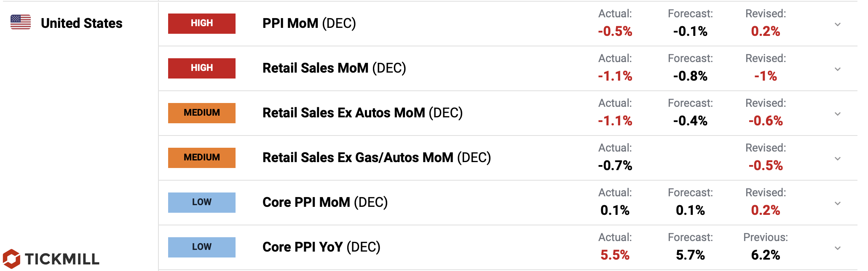
Task: Open the Retail Sales MoM (DEC) event
Action: click(334, 68)
